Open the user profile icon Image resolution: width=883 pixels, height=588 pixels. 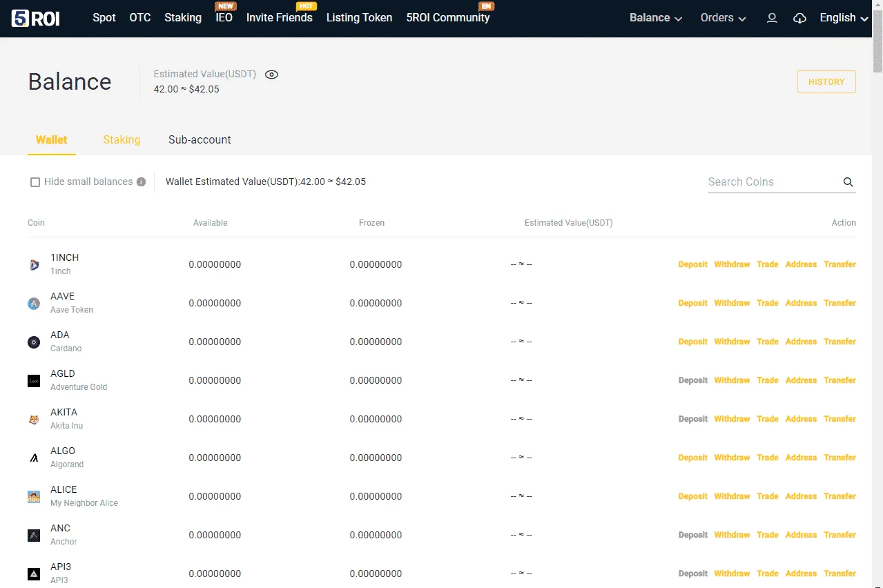point(772,18)
